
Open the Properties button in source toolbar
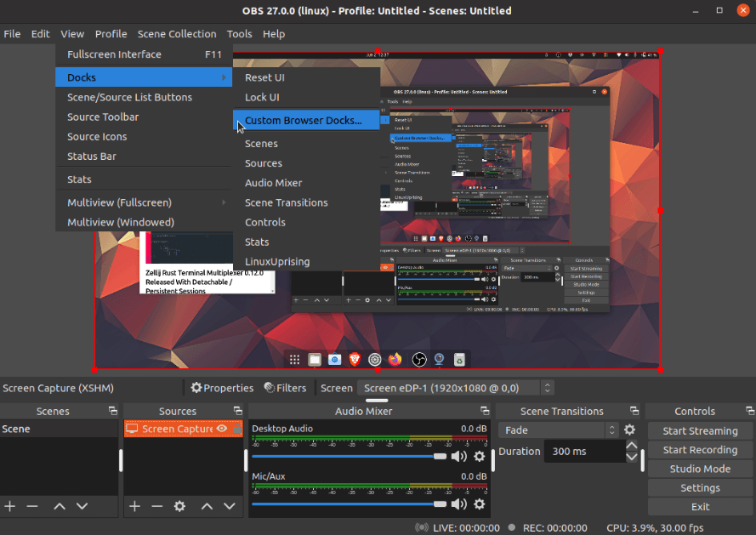tap(222, 388)
